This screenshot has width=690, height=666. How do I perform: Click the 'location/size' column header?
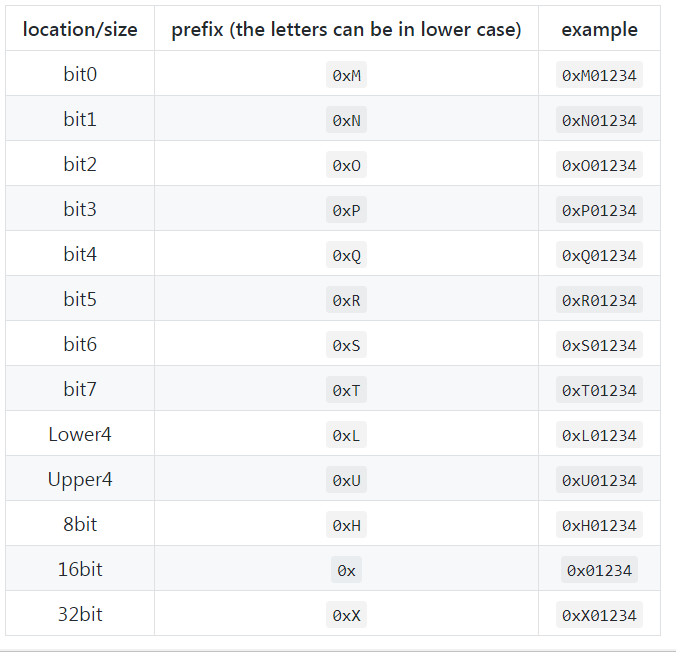pyautogui.click(x=80, y=29)
